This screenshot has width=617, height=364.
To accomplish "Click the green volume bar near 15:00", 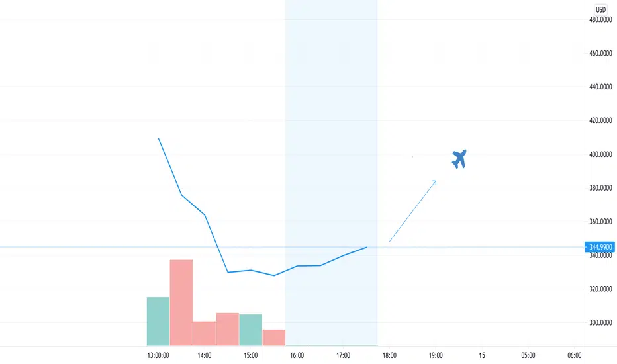I will click(x=251, y=330).
